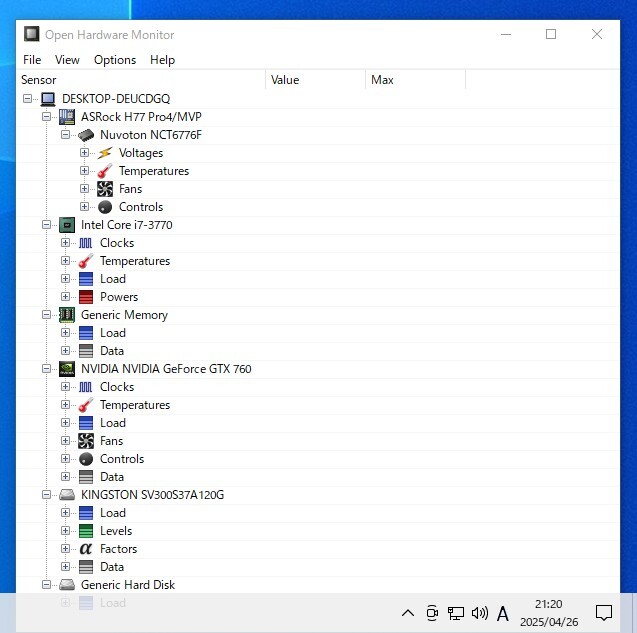637x633 pixels.
Task: Click the blue Load icon under Intel Core
Action: click(86, 279)
